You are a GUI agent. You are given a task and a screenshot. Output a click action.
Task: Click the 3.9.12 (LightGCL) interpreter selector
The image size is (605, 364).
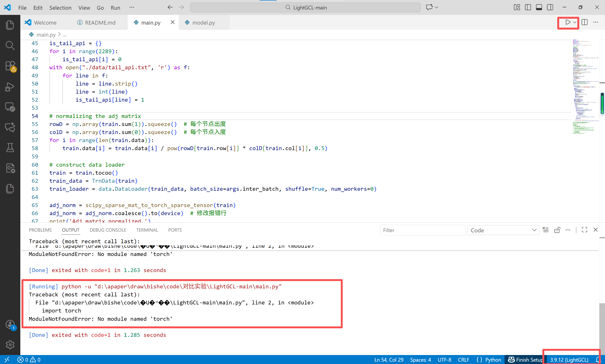[569, 360]
